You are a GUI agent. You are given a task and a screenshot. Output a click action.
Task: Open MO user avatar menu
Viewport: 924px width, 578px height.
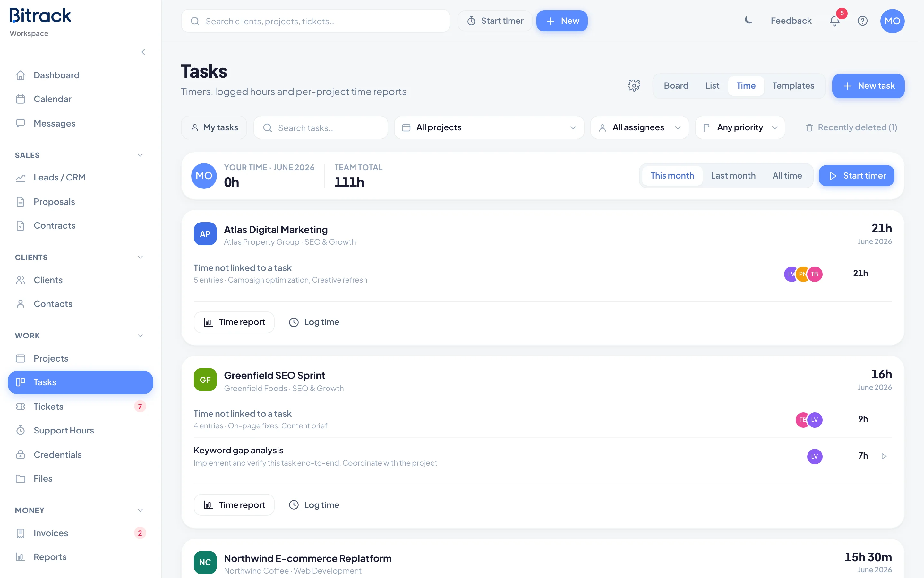(892, 21)
